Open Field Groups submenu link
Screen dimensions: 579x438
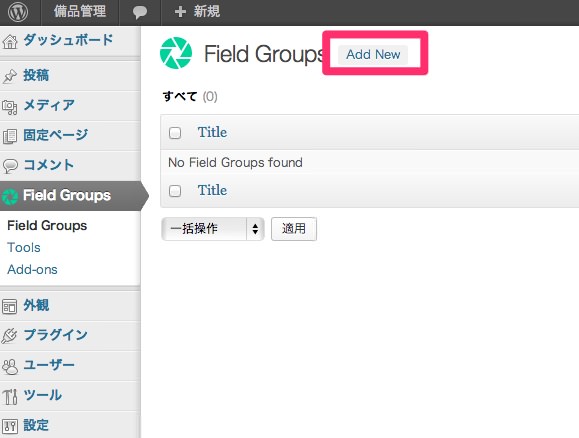point(47,226)
